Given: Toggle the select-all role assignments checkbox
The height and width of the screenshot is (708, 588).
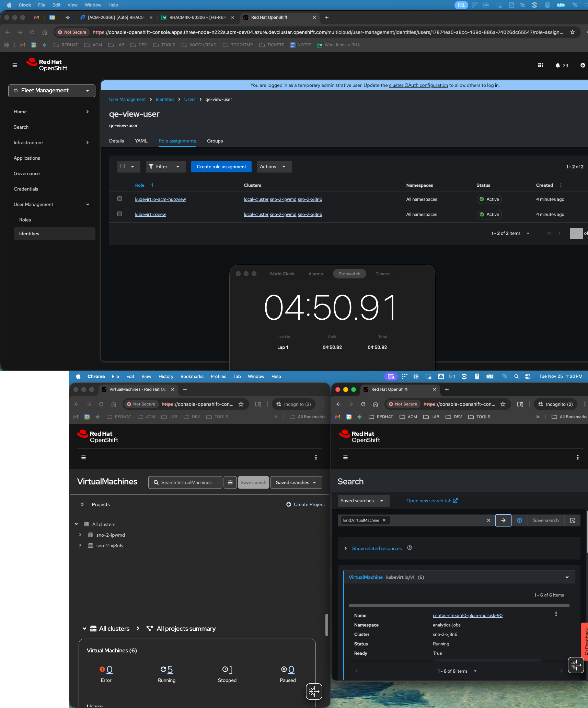Looking at the screenshot, I should tap(123, 166).
